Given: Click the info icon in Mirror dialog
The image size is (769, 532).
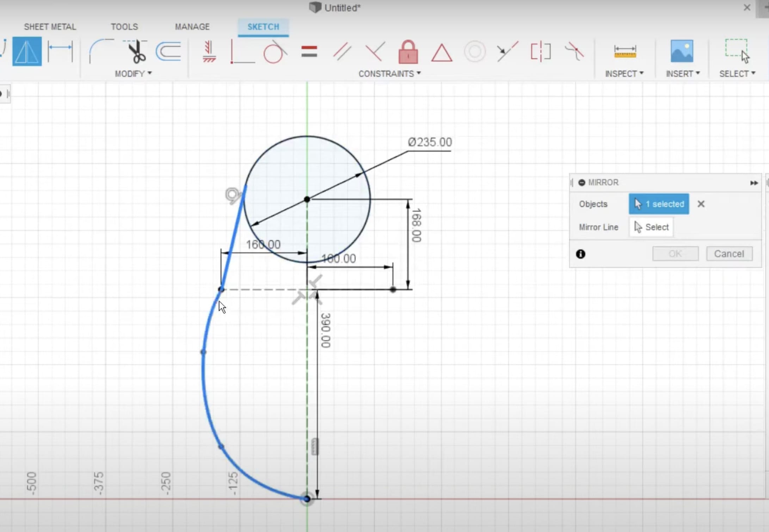Looking at the screenshot, I should pyautogui.click(x=580, y=254).
